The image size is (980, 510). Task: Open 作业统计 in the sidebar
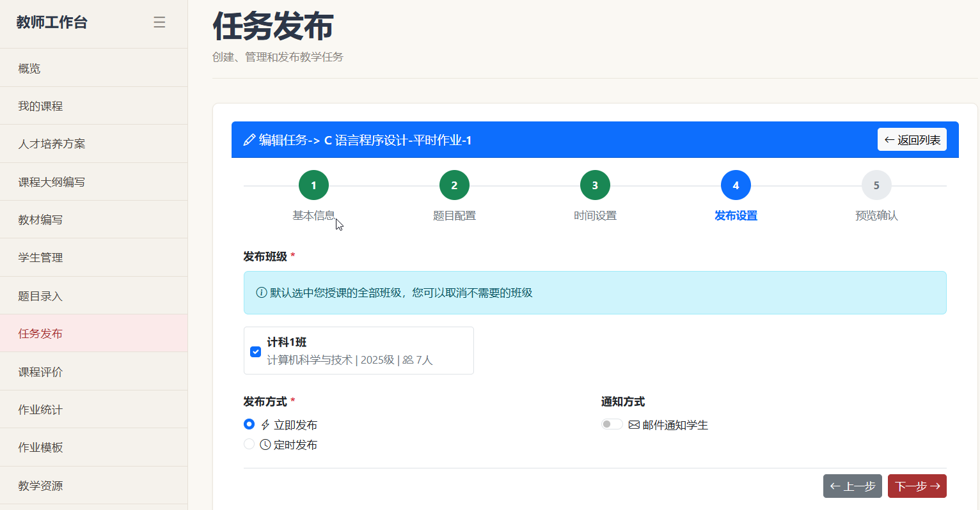pos(93,410)
